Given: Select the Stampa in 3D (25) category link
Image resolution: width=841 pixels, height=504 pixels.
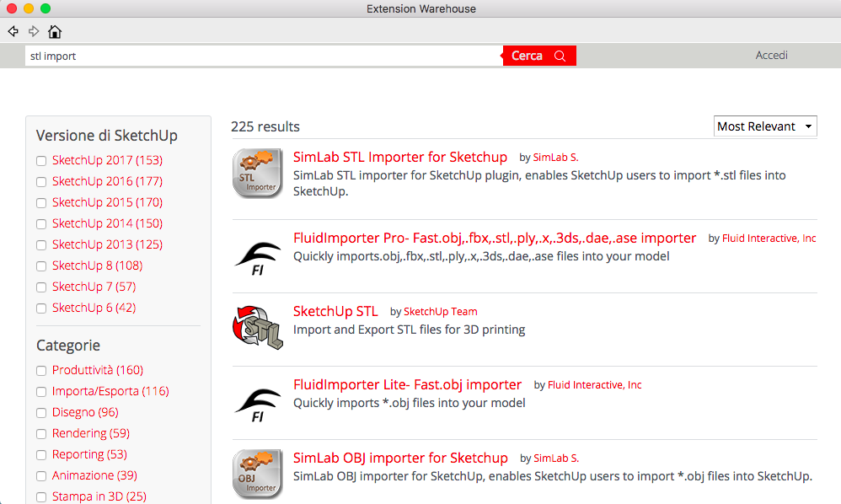Looking at the screenshot, I should point(99,496).
